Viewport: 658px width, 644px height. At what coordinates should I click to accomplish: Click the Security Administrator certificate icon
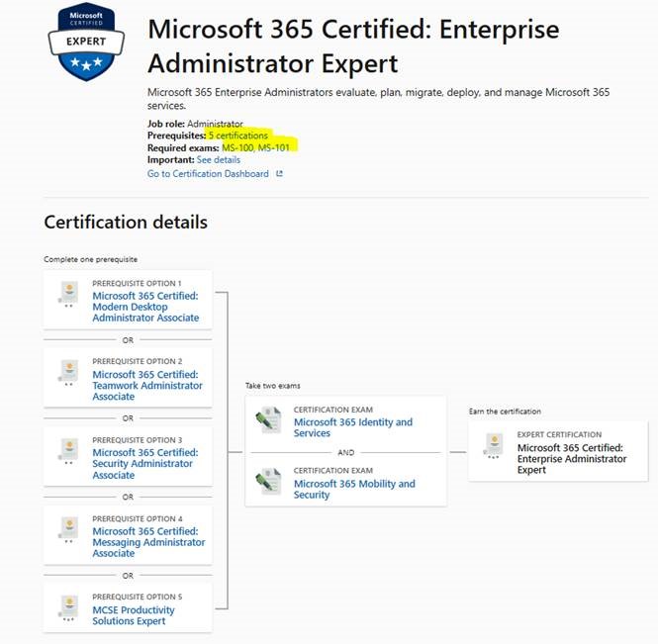pos(68,451)
